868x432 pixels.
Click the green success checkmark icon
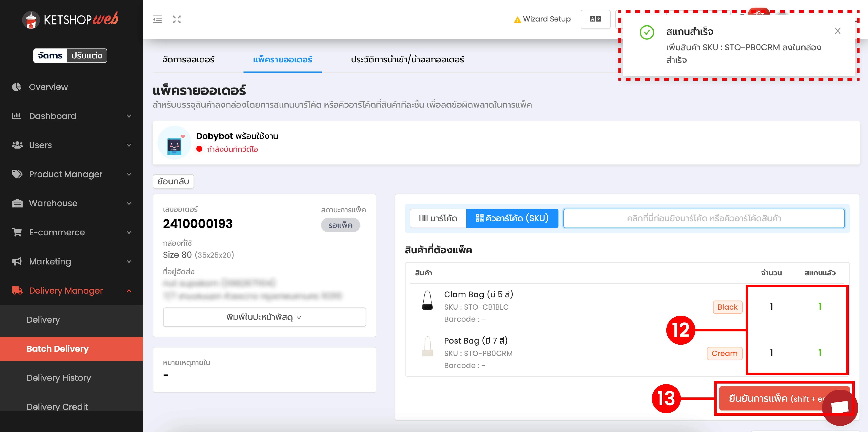coord(647,32)
